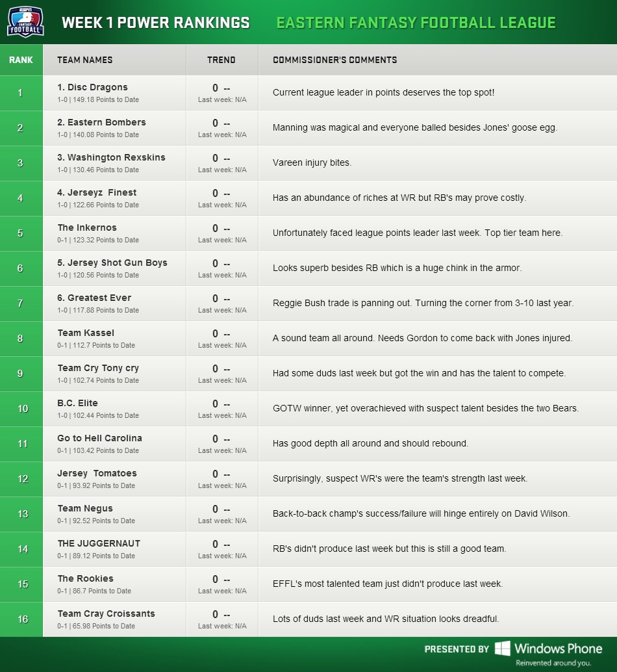Click 'Surprisingly, suspect WR's' comment
This screenshot has height=672, width=617.
[x=400, y=479]
